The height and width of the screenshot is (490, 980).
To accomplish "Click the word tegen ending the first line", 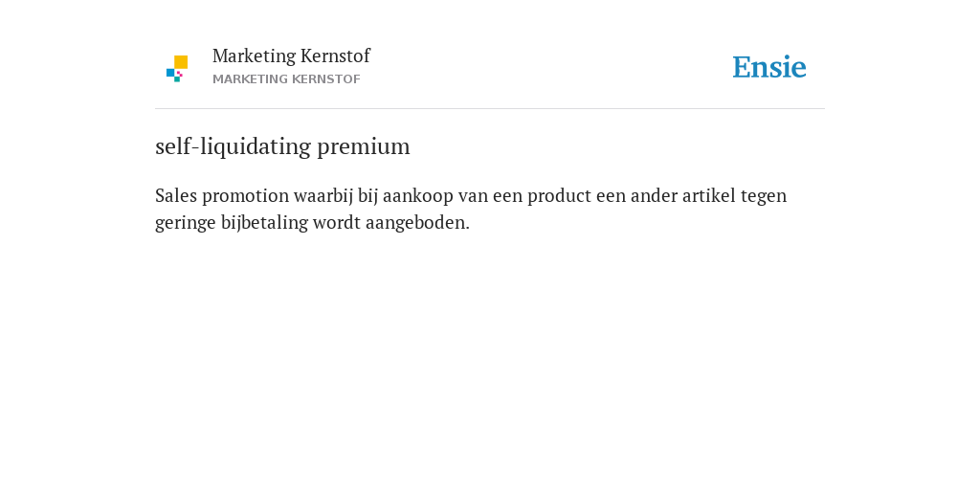I will point(764,197).
